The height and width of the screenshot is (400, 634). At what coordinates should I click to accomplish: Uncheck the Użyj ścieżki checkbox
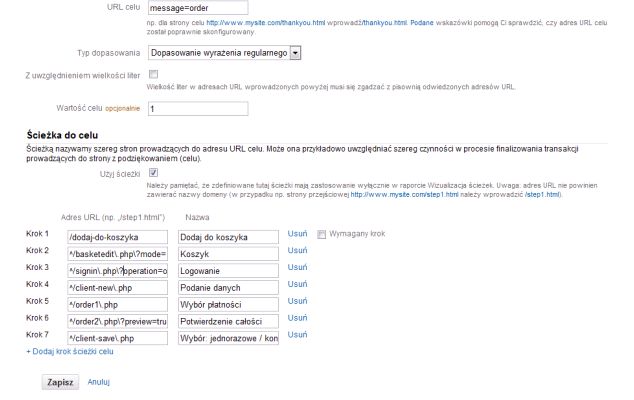click(153, 173)
